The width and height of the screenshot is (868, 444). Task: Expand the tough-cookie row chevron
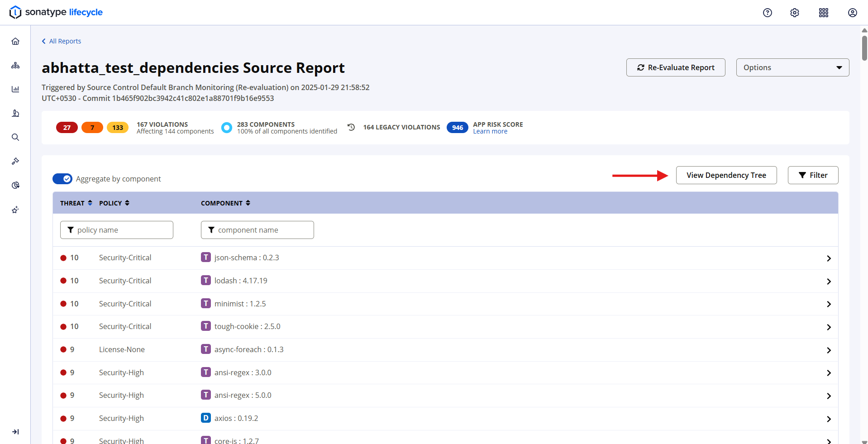pos(829,327)
